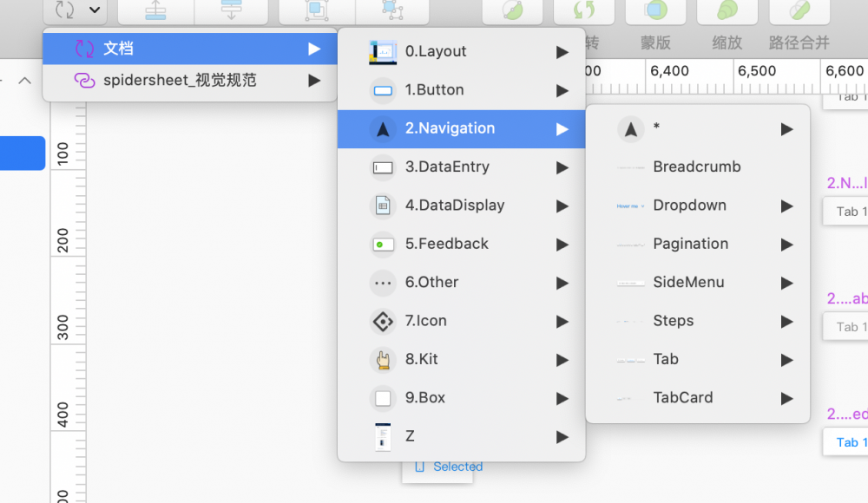Click the arrow icon beside 2.Navigation

[383, 129]
